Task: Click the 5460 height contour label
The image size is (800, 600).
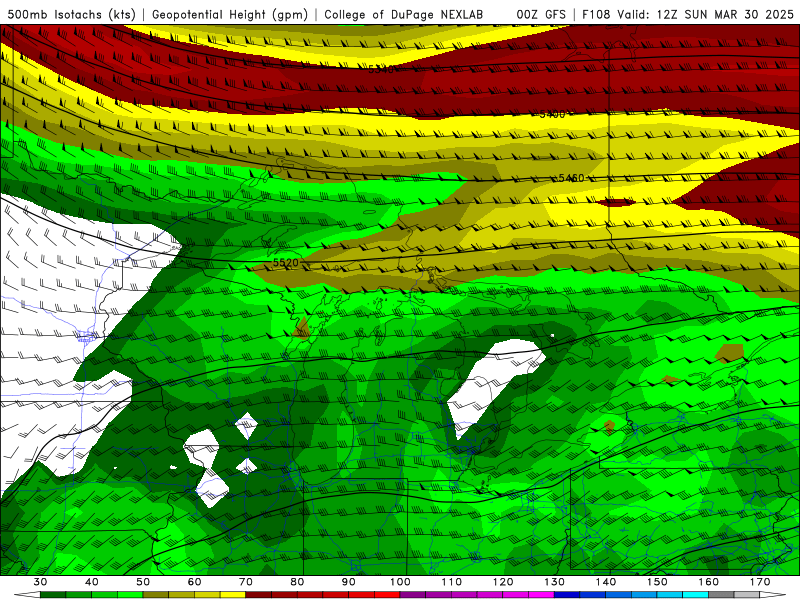Action: 571,178
